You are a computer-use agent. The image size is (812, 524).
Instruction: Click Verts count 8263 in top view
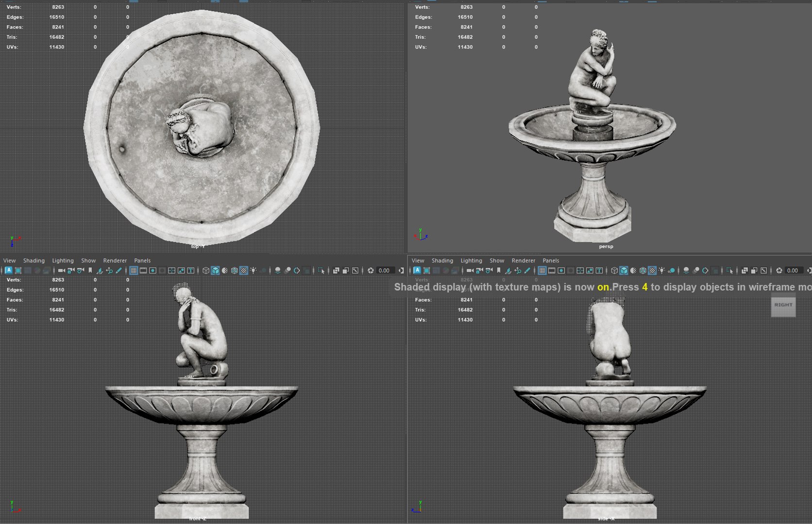pyautogui.click(x=58, y=7)
